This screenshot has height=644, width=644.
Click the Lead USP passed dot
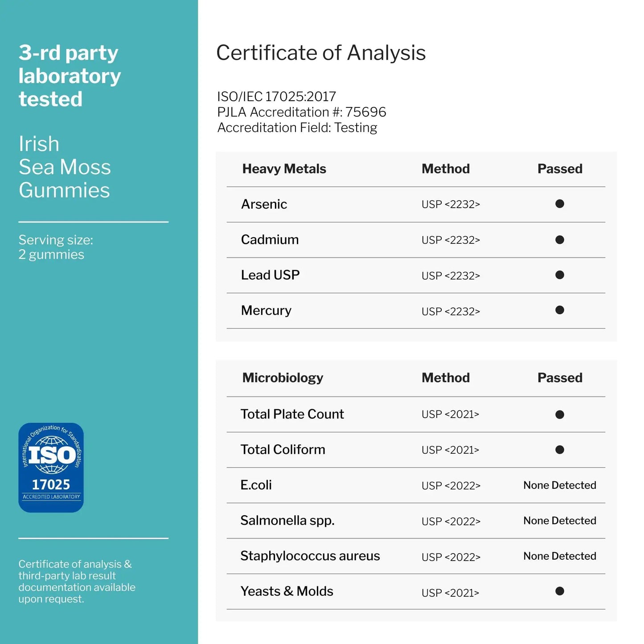coord(560,275)
